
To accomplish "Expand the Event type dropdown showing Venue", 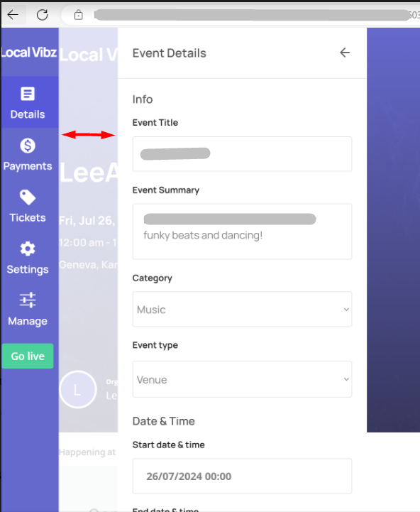I will [242, 379].
